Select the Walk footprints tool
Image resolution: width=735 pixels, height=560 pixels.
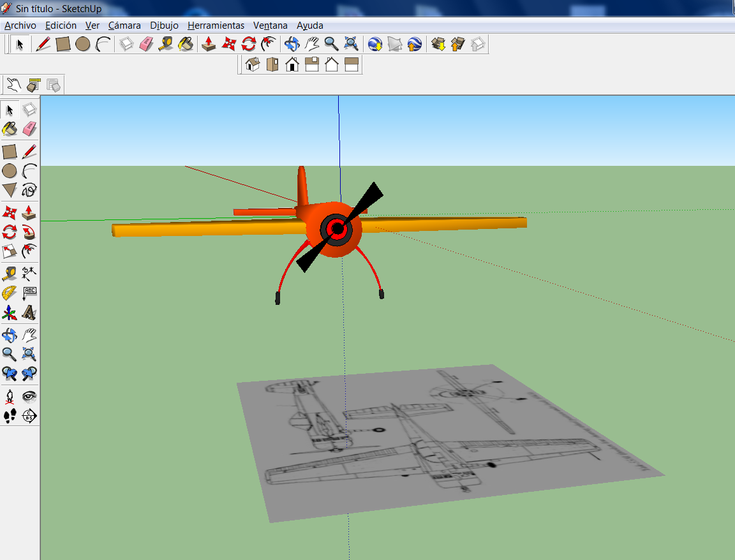[10, 416]
